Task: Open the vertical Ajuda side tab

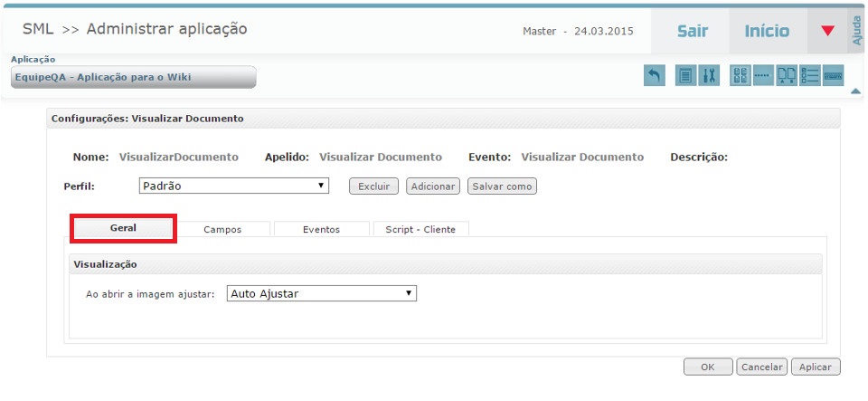Action: [x=857, y=31]
